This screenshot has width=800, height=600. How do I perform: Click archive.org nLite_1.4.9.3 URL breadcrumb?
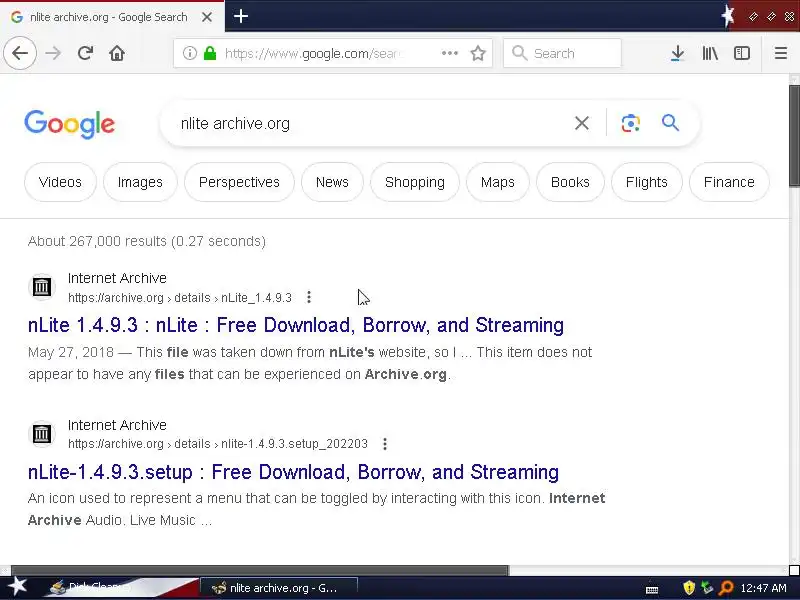point(180,297)
